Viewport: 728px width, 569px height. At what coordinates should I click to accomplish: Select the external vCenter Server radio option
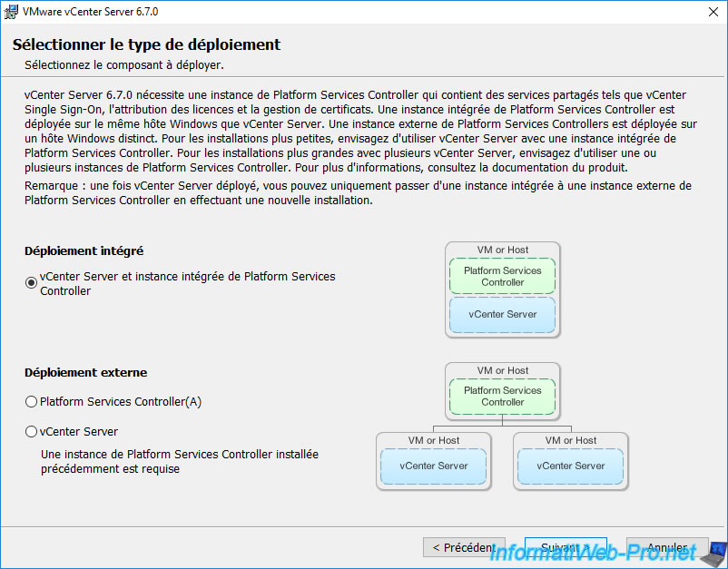pyautogui.click(x=32, y=432)
